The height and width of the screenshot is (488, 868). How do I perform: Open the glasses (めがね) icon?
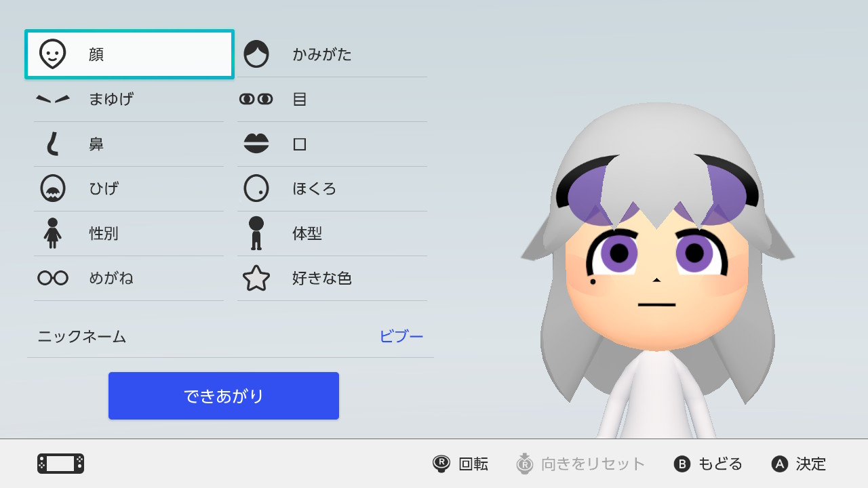point(53,278)
